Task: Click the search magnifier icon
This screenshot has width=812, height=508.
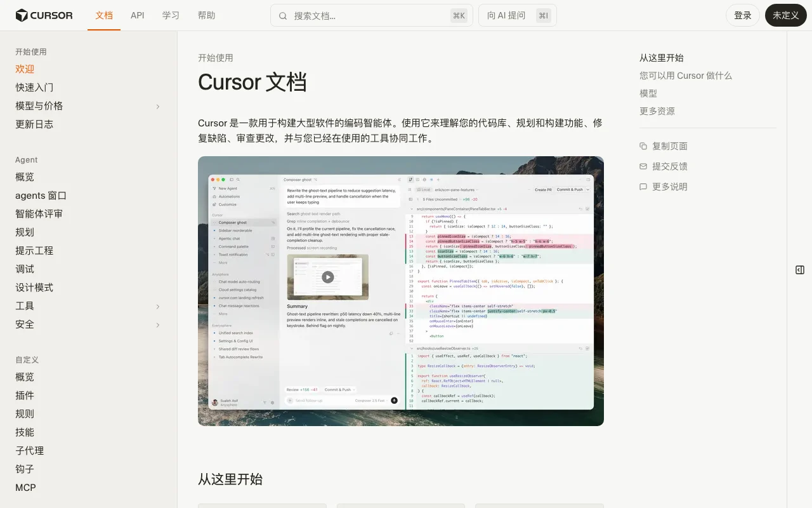Action: click(x=283, y=16)
